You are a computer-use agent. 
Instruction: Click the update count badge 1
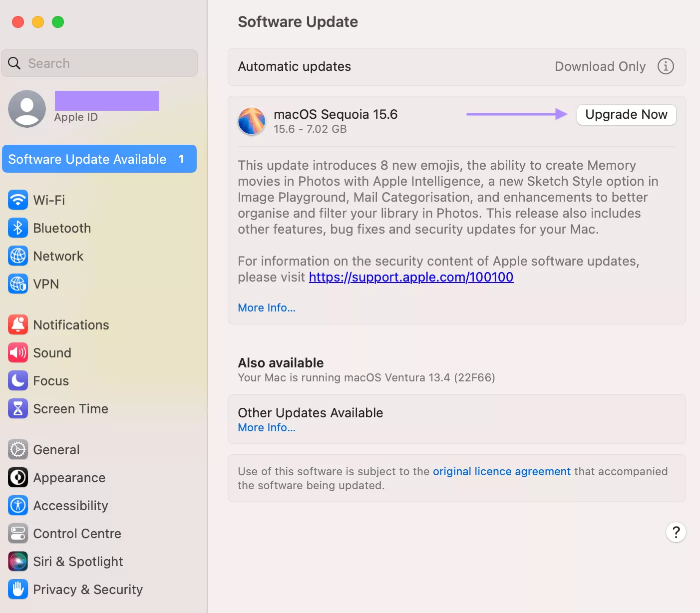coord(181,159)
